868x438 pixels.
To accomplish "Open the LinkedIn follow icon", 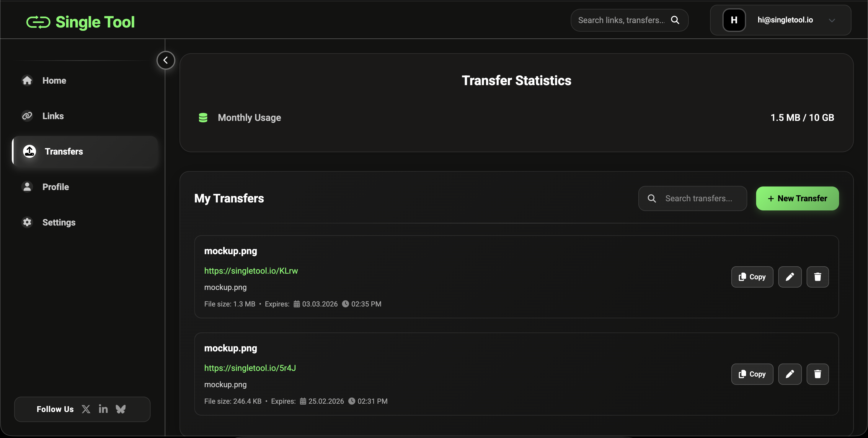I will coord(103,409).
